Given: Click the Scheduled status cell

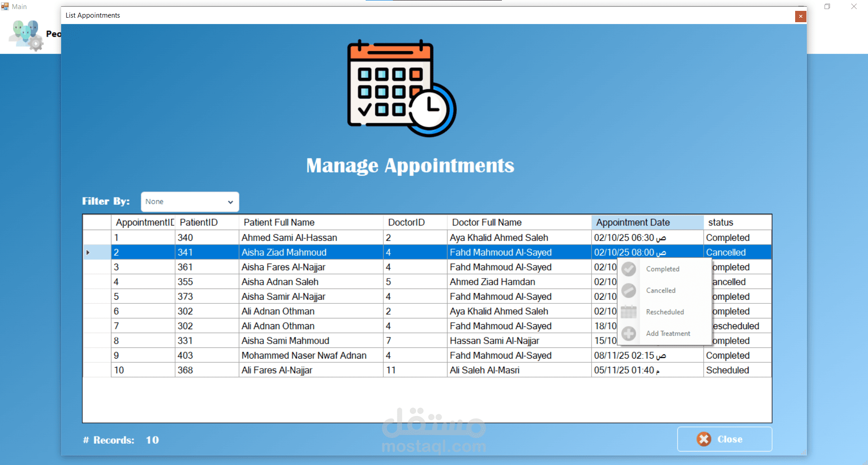Looking at the screenshot, I should pos(737,370).
